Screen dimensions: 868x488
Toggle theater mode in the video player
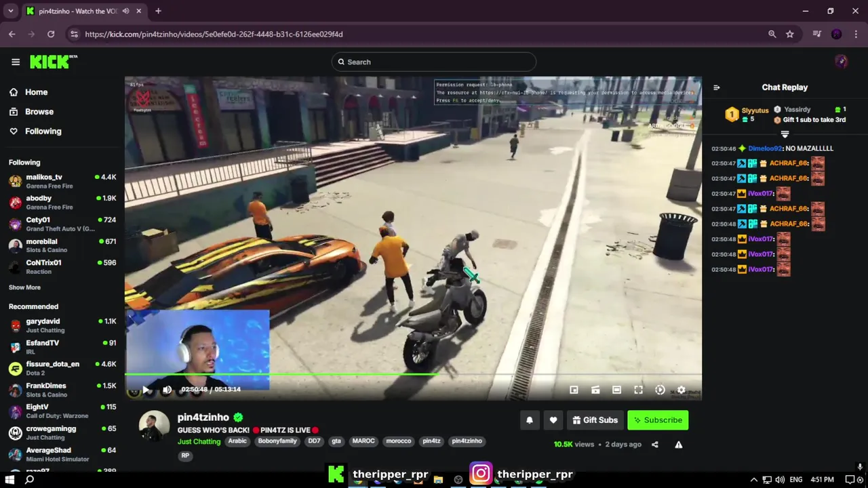(616, 390)
